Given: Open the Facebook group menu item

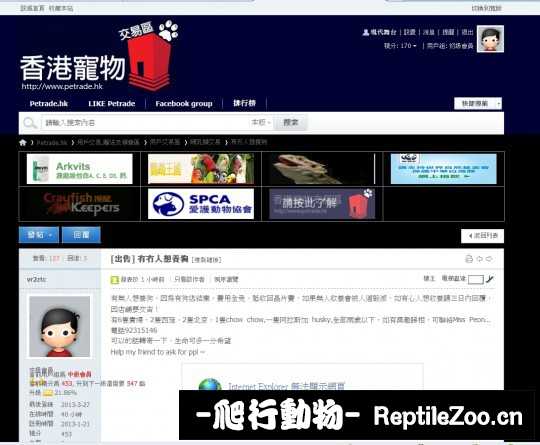Looking at the screenshot, I should pos(184,103).
